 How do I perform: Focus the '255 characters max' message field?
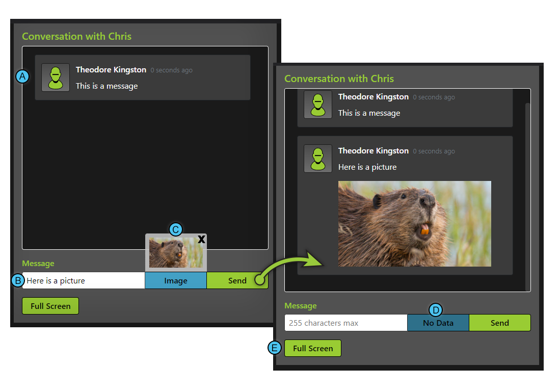[345, 323]
